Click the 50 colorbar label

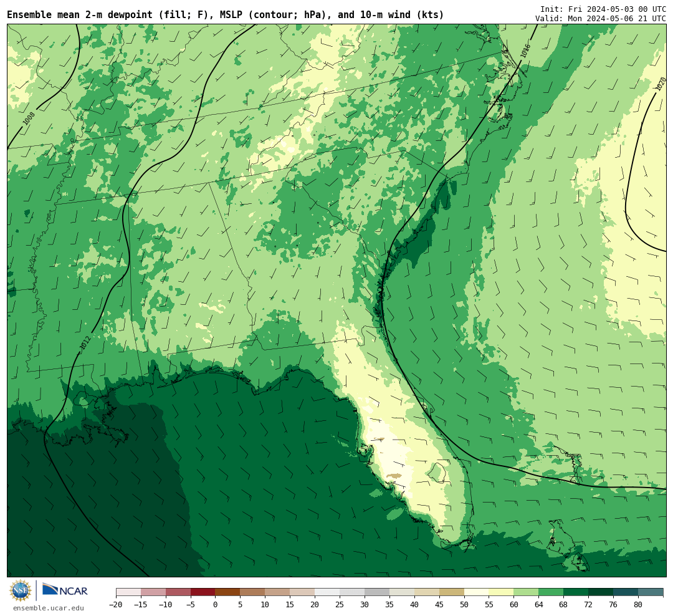pos(464,605)
